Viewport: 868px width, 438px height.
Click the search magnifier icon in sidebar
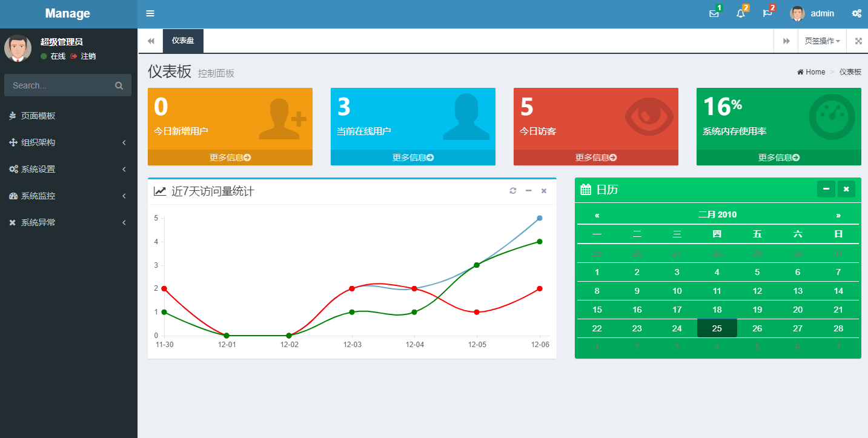pyautogui.click(x=119, y=85)
